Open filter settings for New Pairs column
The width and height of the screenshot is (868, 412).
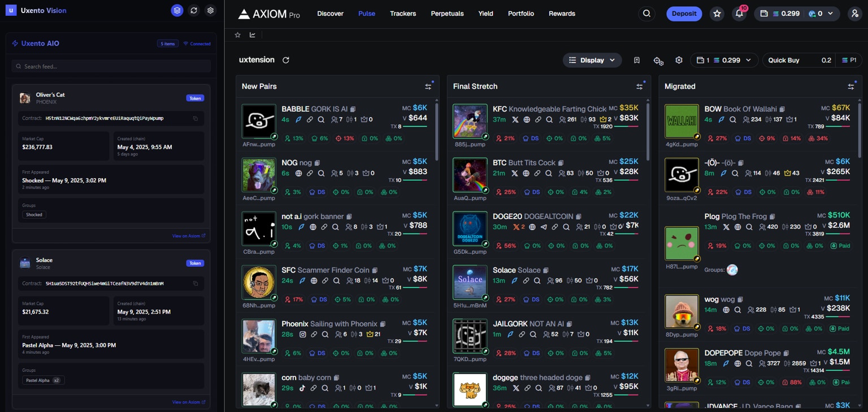pyautogui.click(x=428, y=86)
